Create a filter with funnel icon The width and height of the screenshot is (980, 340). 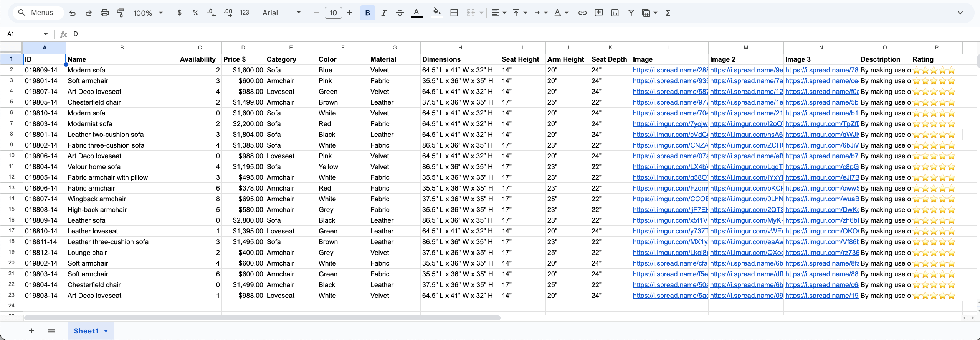pos(631,13)
